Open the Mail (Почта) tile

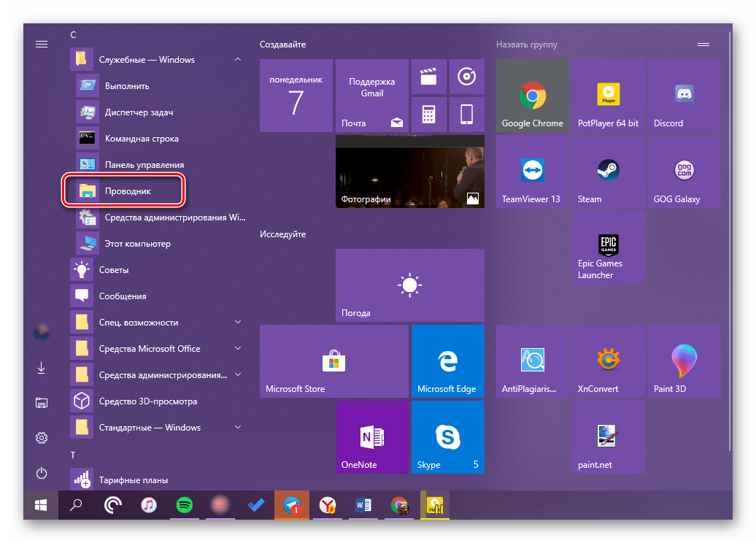(x=371, y=96)
